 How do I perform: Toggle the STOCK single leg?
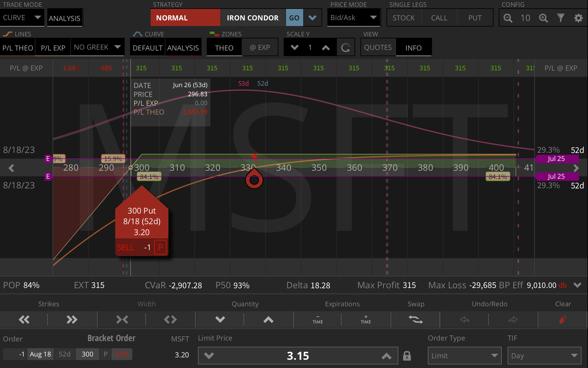(x=404, y=18)
